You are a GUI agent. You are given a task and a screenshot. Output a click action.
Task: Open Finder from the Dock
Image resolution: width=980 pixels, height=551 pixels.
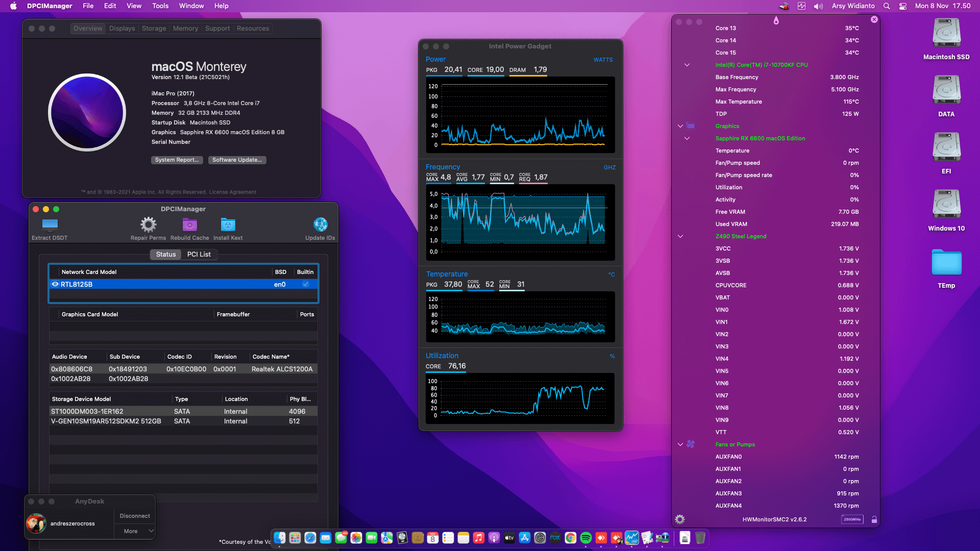coord(280,538)
